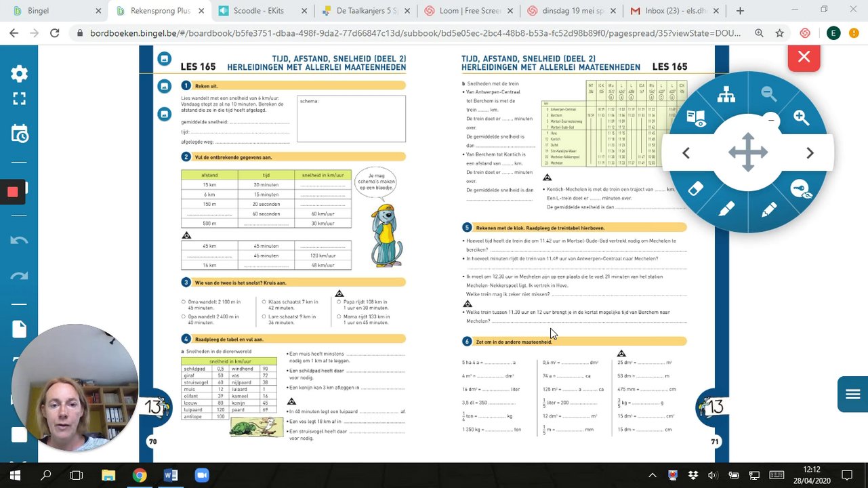Undo the last annotation
Image resolution: width=868 pixels, height=488 pixels.
[x=20, y=239]
